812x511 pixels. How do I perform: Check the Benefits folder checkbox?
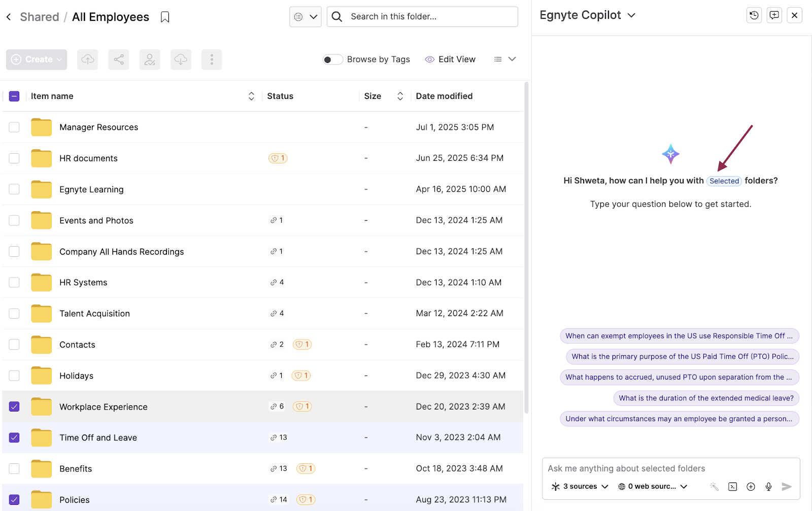coord(14,468)
